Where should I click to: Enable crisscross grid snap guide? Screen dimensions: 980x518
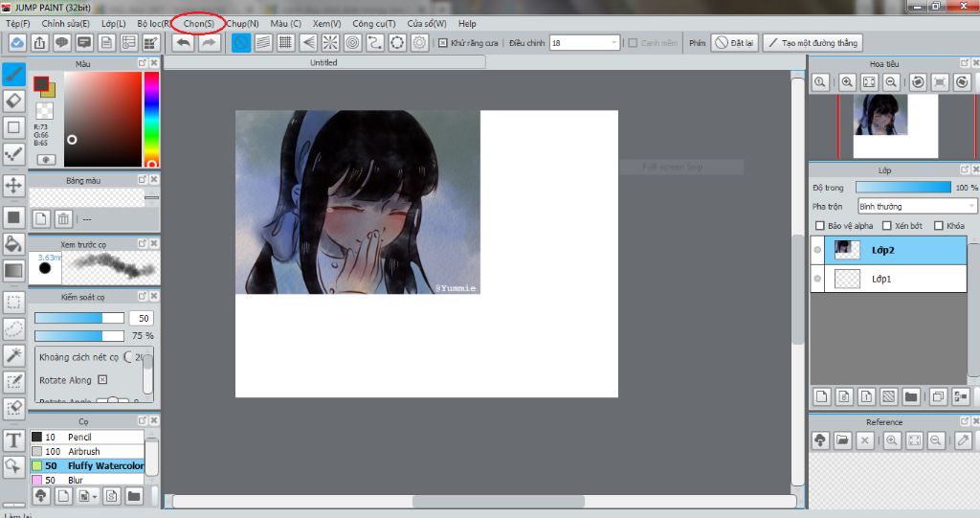285,42
